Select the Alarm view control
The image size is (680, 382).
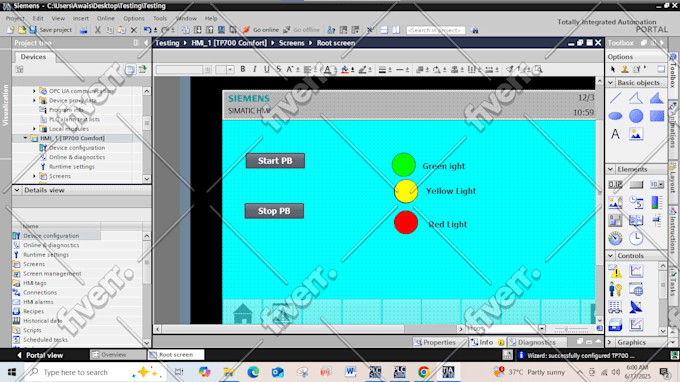click(615, 271)
